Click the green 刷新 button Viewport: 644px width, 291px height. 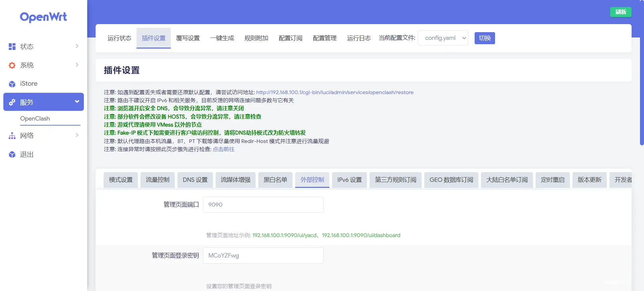(x=621, y=12)
